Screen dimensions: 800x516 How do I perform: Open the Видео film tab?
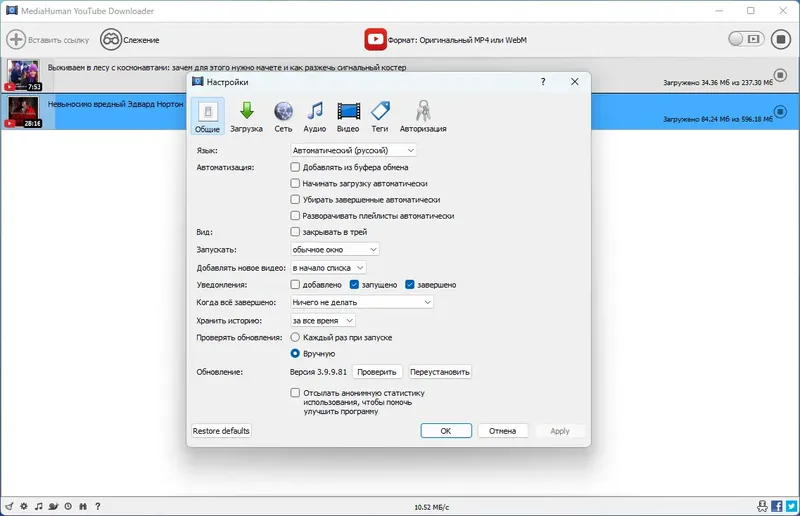pos(348,117)
